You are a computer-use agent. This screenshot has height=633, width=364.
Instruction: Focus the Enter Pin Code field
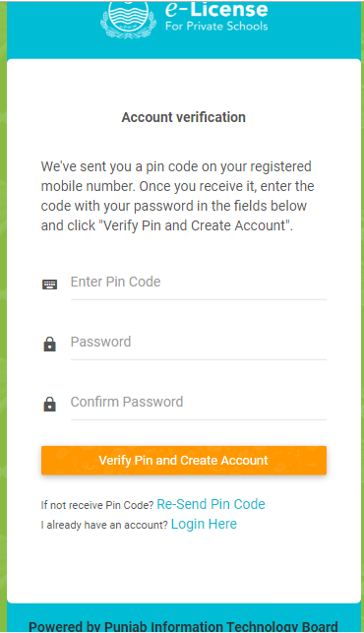click(x=199, y=282)
